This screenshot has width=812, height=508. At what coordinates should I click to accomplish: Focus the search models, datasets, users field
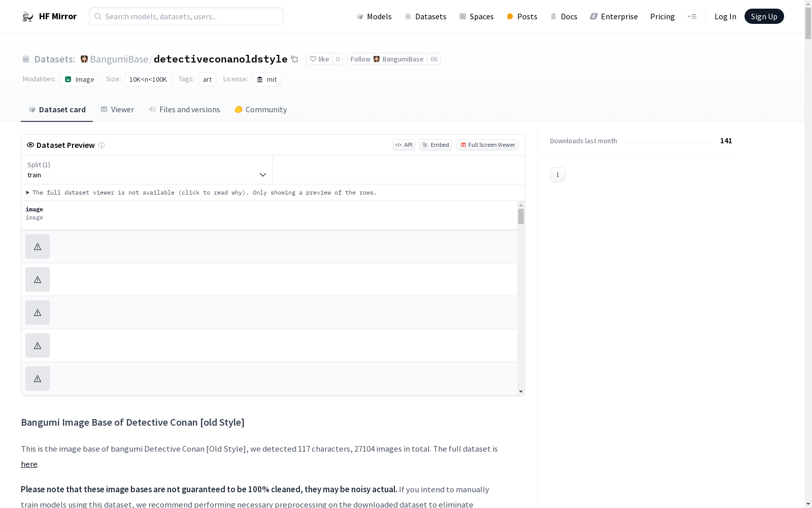click(x=186, y=16)
